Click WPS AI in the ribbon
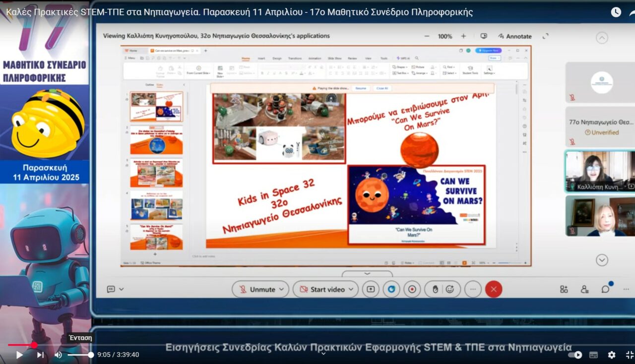The image size is (635, 364). (402, 58)
